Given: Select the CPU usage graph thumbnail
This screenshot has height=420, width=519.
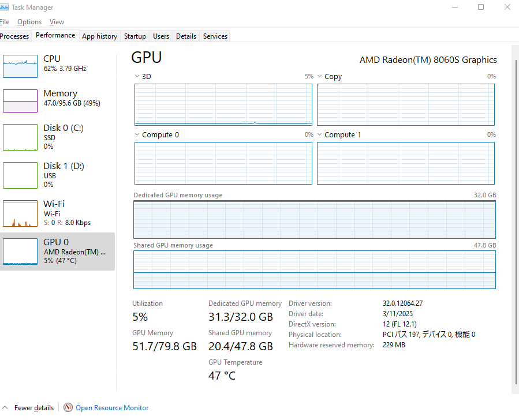Looking at the screenshot, I should pyautogui.click(x=20, y=66).
